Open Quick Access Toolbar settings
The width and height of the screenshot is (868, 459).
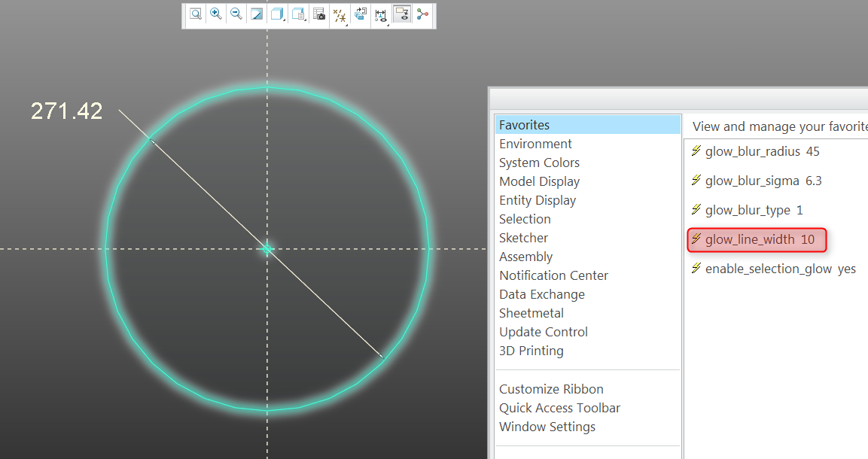coord(559,408)
